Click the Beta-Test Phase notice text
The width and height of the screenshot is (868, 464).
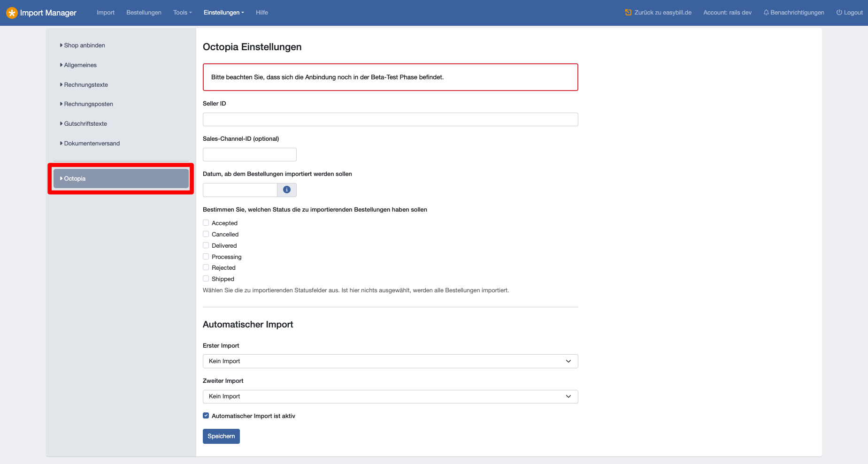tap(327, 77)
